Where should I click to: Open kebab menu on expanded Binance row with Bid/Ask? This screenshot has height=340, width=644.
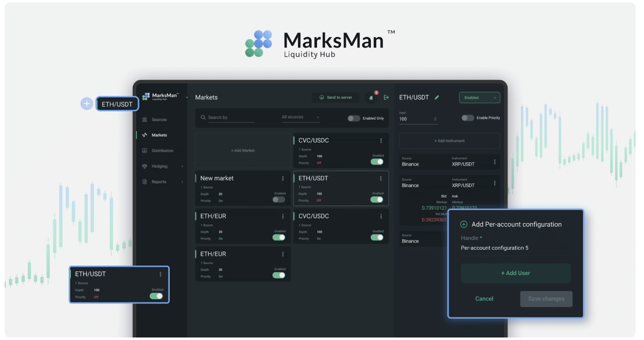coord(495,183)
